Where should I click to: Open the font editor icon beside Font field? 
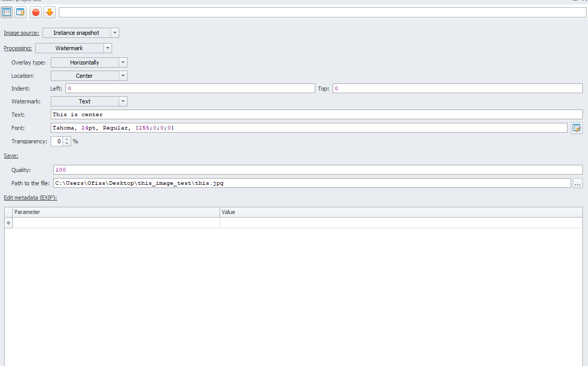pyautogui.click(x=576, y=128)
